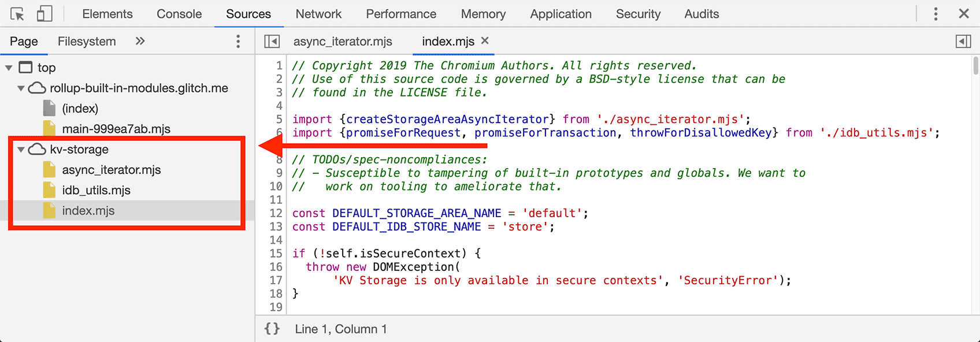Open DevTools three-dot customize menu
The width and height of the screenshot is (980, 342).
(x=936, y=14)
